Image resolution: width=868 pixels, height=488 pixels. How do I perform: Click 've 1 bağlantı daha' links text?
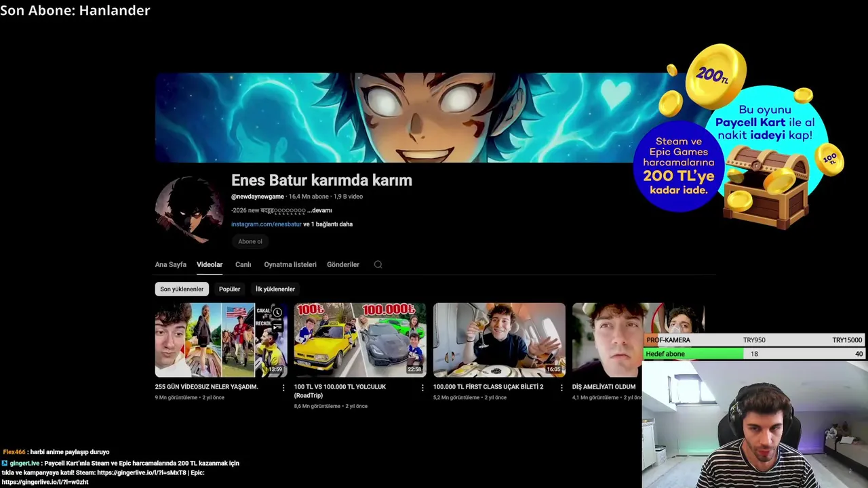[x=328, y=224]
